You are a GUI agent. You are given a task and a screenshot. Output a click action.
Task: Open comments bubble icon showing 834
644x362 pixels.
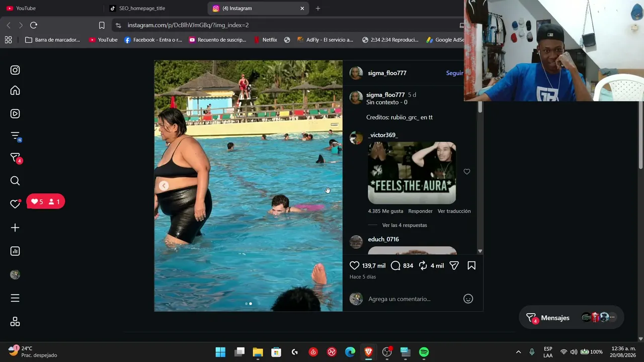point(395,265)
